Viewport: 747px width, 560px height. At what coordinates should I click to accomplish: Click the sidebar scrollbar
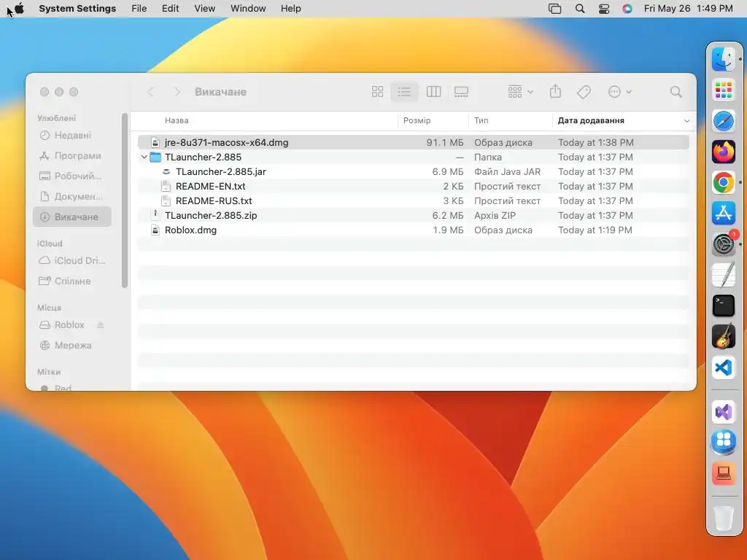point(125,200)
